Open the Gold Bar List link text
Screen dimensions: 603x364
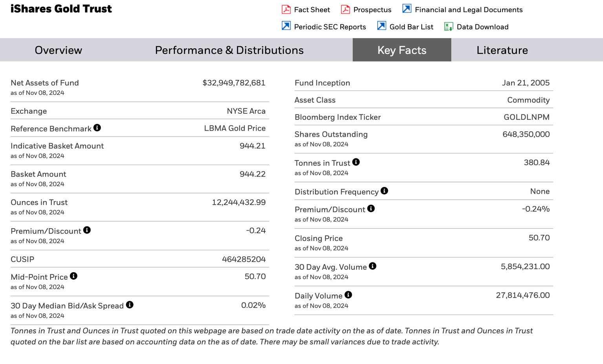tap(411, 27)
